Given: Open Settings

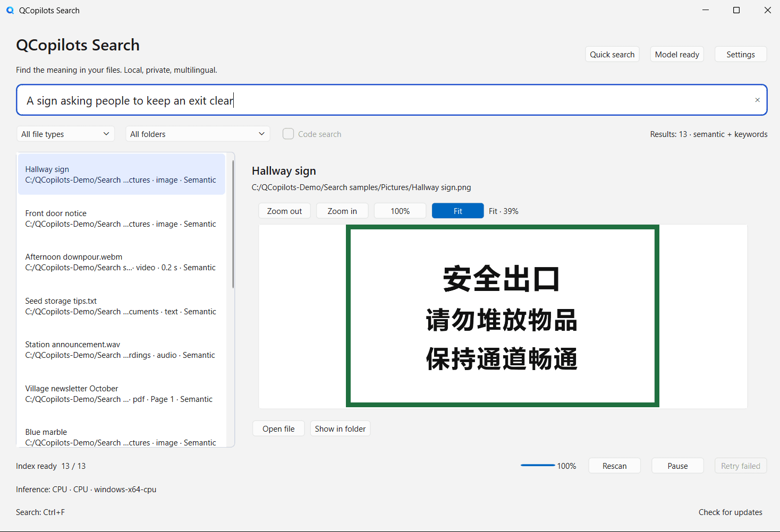Looking at the screenshot, I should pyautogui.click(x=741, y=54).
